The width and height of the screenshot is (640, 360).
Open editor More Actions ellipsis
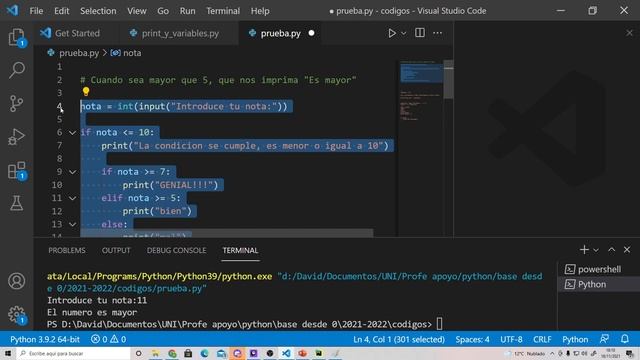click(x=437, y=33)
